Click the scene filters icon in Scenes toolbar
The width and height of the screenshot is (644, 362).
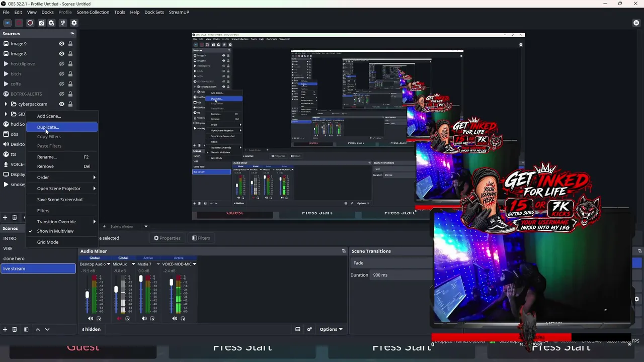pyautogui.click(x=26, y=329)
